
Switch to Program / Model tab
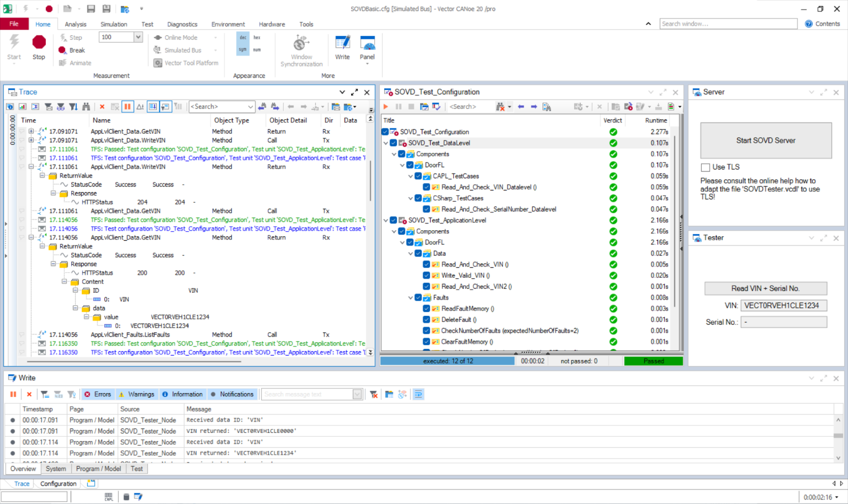click(x=99, y=469)
